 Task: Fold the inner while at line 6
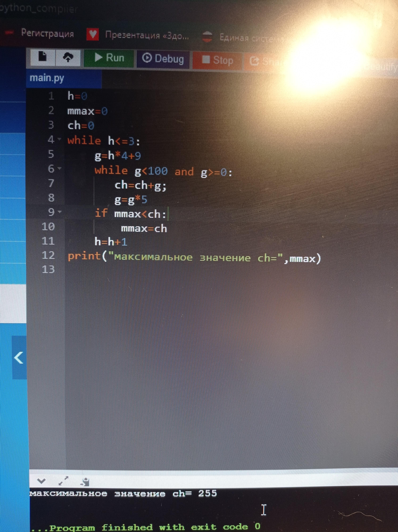click(59, 168)
